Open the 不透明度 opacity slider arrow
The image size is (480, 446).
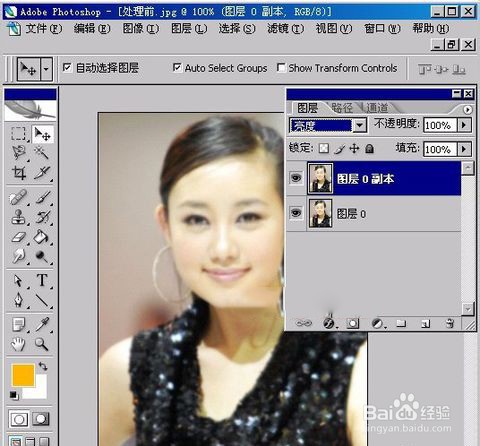464,125
